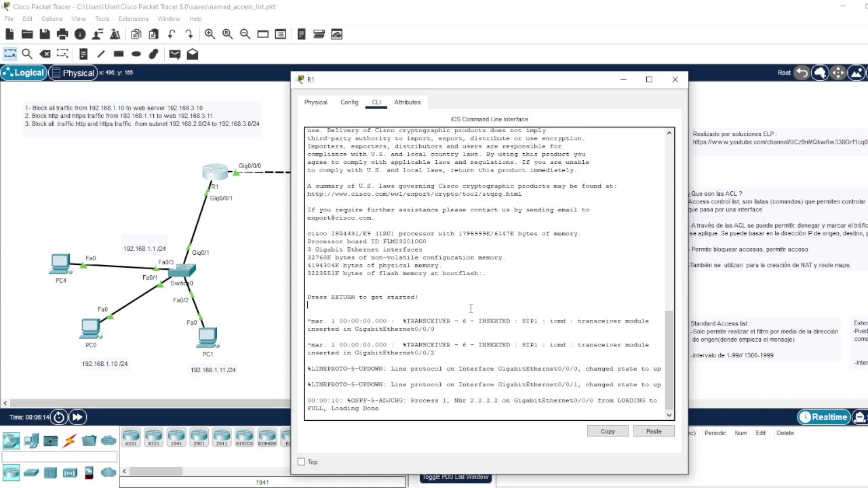Activate the rectangular Select tool

9,54
